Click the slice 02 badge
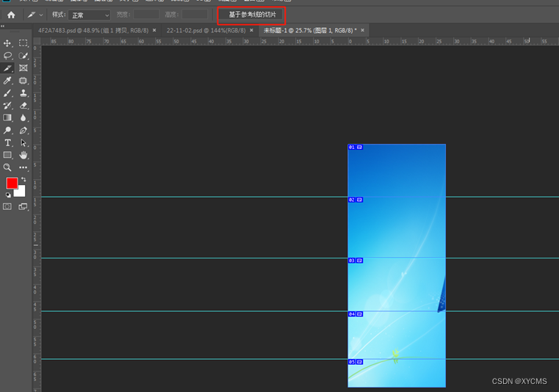The height and width of the screenshot is (392, 559). tap(356, 200)
